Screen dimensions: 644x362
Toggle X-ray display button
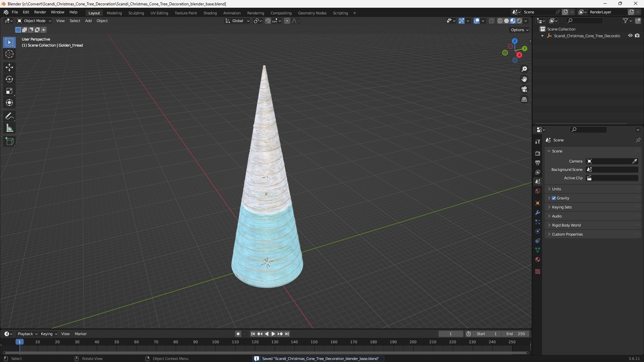pyautogui.click(x=491, y=21)
